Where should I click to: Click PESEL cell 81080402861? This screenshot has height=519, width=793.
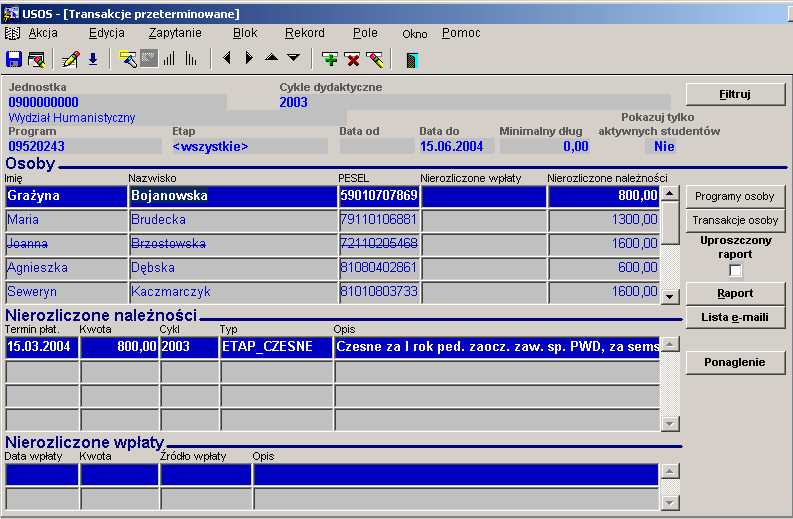(379, 268)
